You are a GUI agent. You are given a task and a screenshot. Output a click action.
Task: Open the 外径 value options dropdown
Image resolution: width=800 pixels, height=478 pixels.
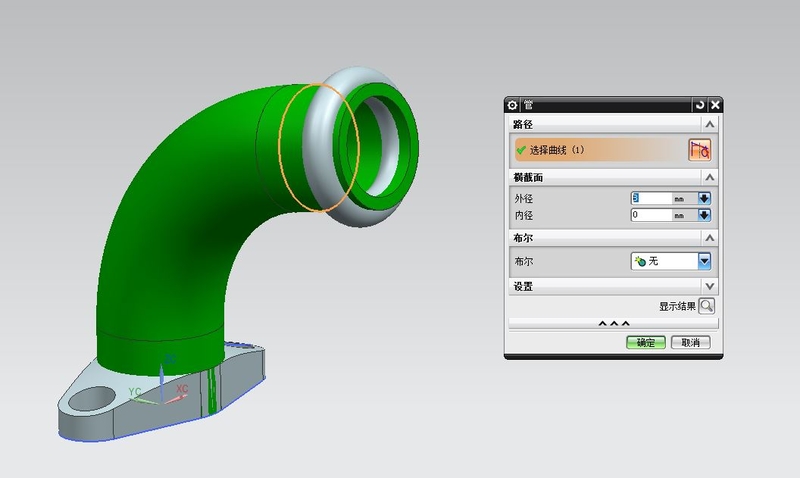(704, 199)
